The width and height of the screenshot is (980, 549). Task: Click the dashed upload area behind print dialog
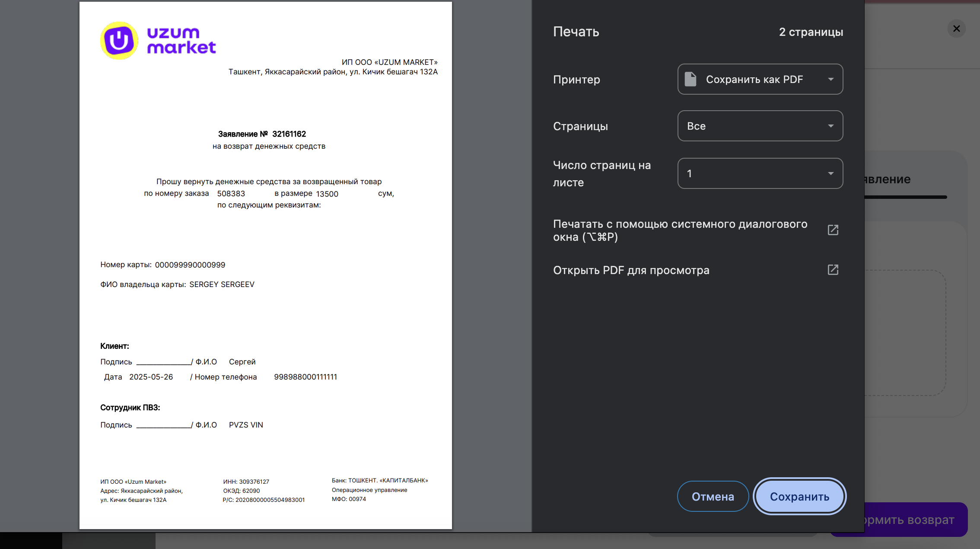coord(905,333)
